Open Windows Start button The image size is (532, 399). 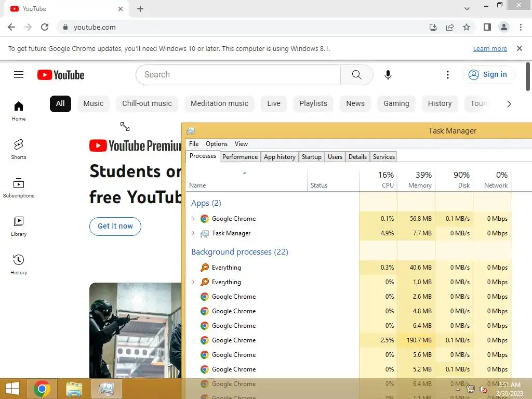12,389
